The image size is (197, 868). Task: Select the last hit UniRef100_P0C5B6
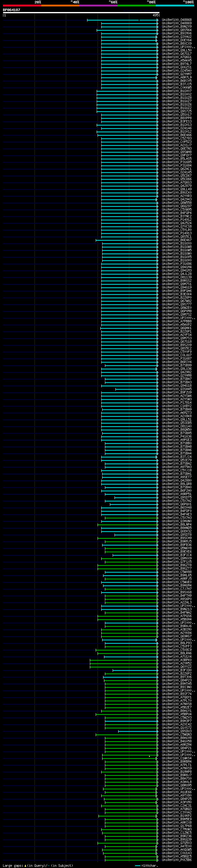177,860
